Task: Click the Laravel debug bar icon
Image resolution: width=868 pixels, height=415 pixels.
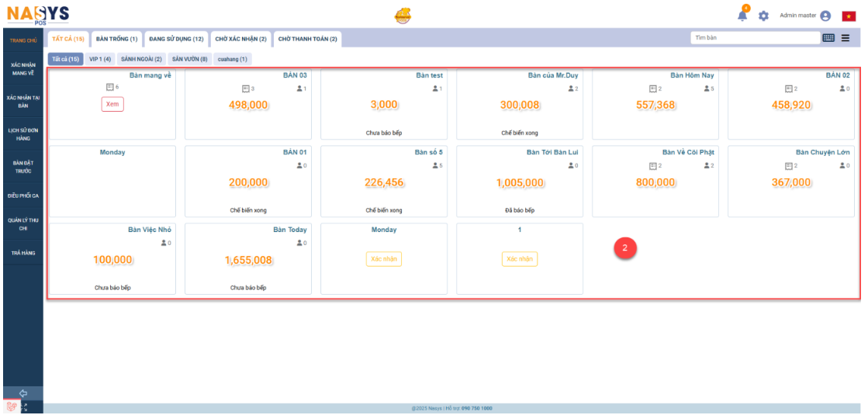Action: [11, 406]
